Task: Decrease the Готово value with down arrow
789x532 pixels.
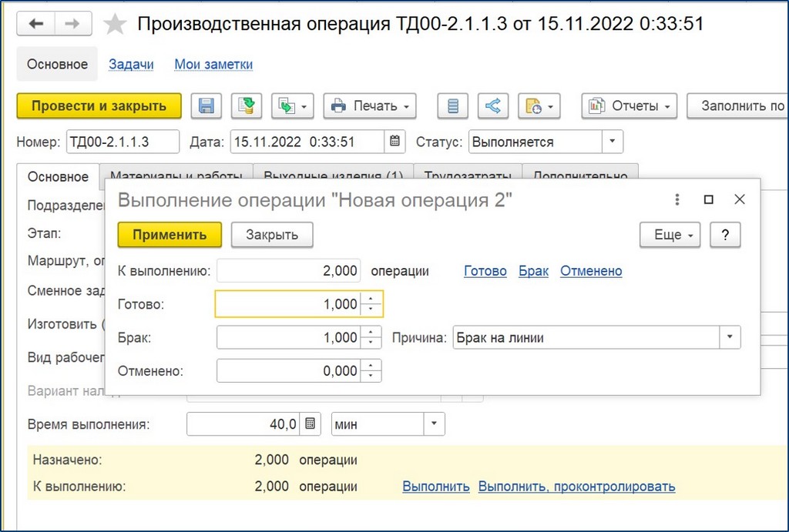Action: 371,309
